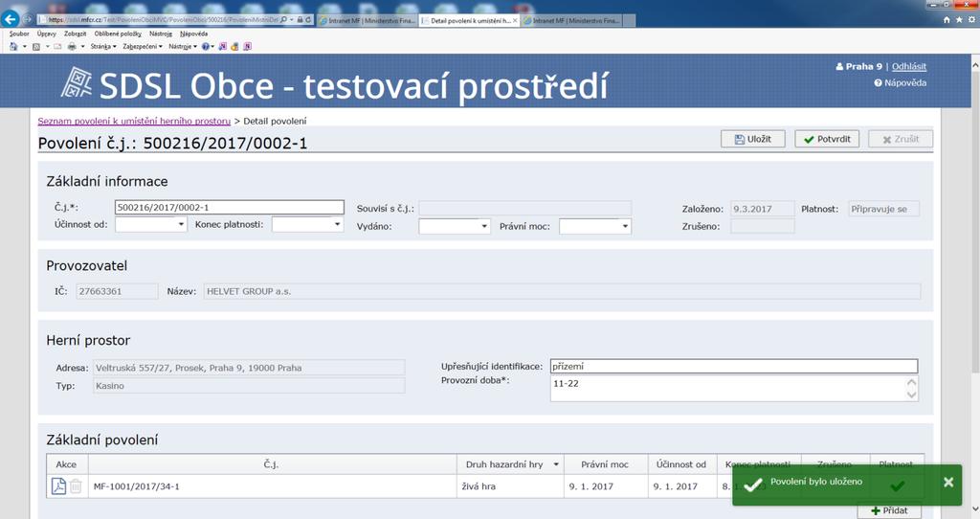Open the Zabezpečení toolbar dropdown

[x=143, y=46]
